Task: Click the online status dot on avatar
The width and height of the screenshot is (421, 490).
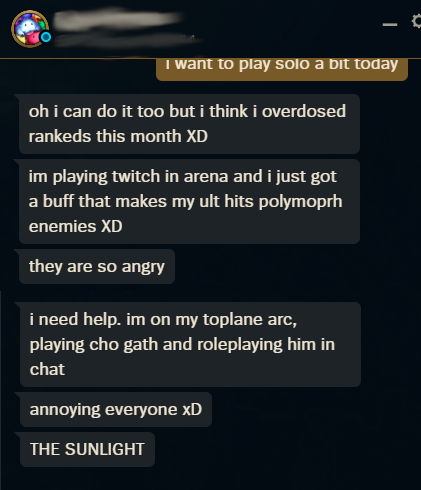Action: tap(46, 37)
